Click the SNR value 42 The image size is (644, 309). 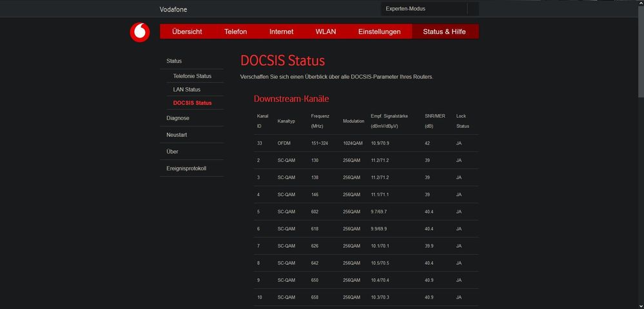click(x=427, y=143)
